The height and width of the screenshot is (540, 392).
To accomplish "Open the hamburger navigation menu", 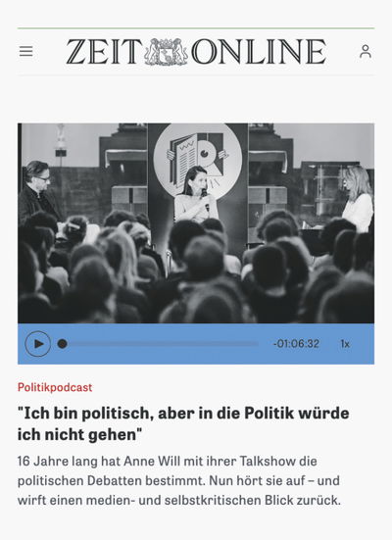I will (25, 51).
